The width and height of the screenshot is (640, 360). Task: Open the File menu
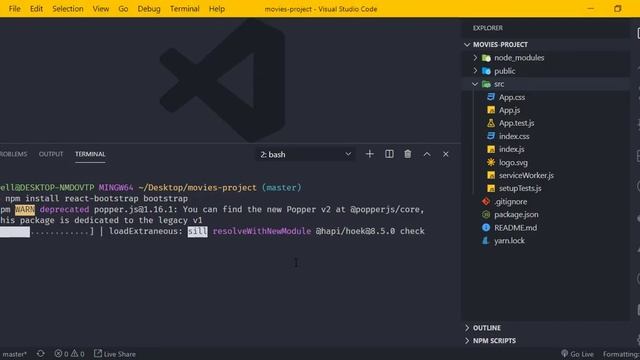coord(15,9)
